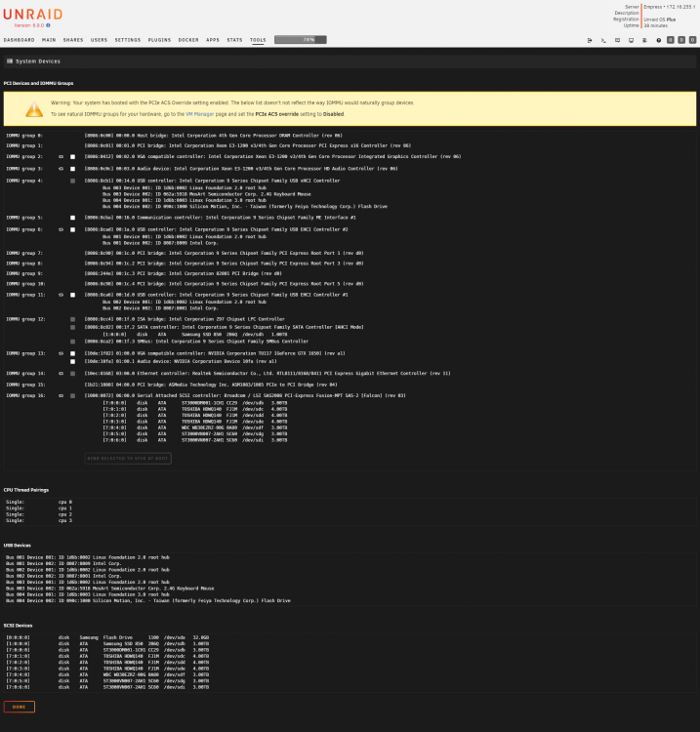Click the second notification counter badge
This screenshot has width=700, height=732.
681,40
